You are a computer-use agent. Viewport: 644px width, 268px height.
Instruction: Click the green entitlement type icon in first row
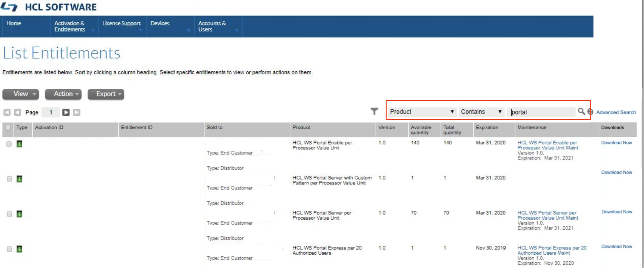(x=19, y=144)
